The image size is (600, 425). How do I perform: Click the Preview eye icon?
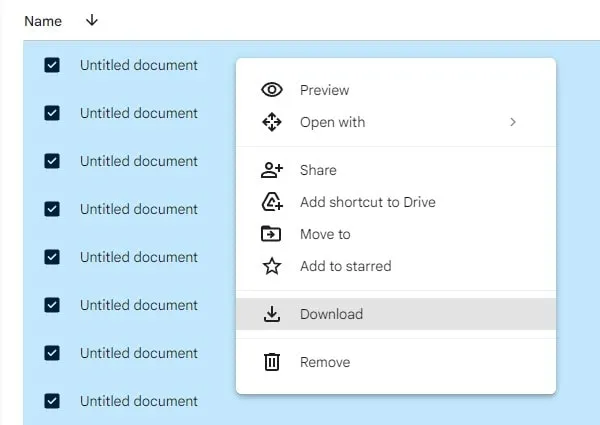[x=272, y=90]
